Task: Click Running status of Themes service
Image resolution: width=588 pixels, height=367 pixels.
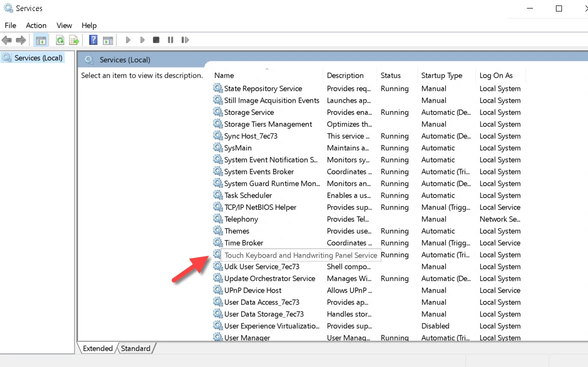Action: [394, 231]
